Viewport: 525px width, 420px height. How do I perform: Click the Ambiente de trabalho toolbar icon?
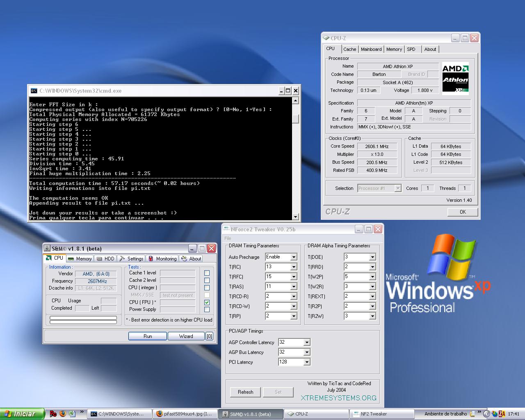click(x=472, y=414)
